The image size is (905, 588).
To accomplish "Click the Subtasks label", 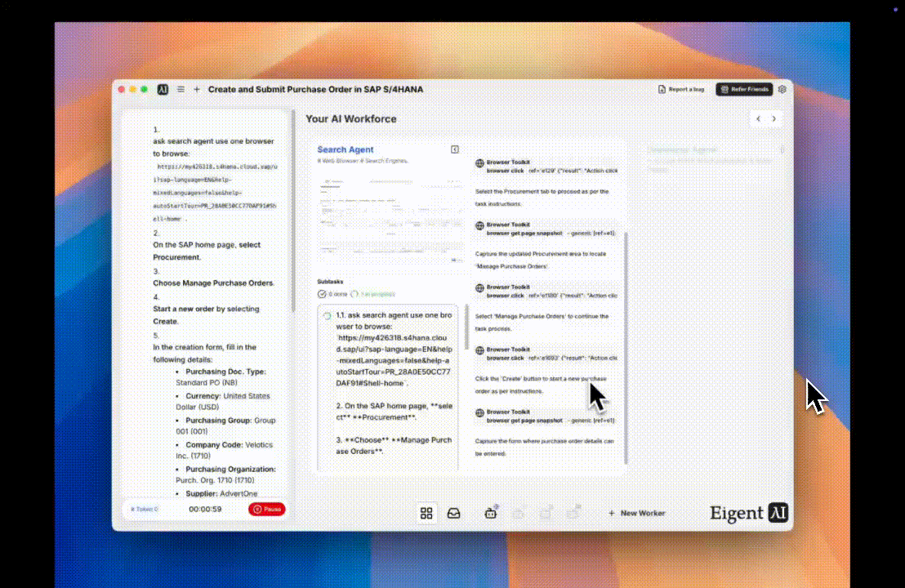I will [330, 282].
